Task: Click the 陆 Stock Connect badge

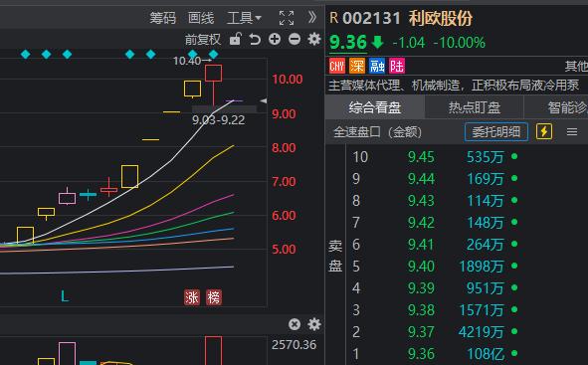Action: tap(397, 67)
